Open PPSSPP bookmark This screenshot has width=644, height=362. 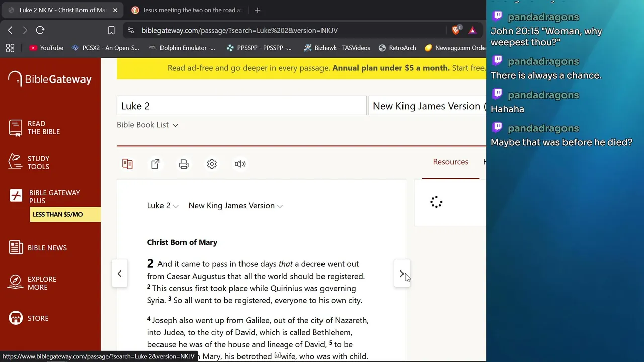tap(259, 48)
